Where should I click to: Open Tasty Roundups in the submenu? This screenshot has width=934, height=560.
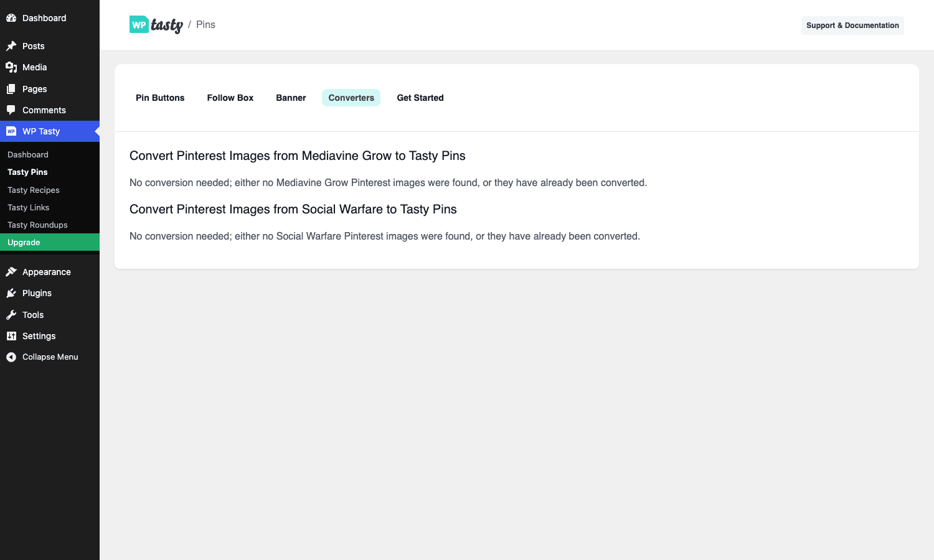click(37, 225)
